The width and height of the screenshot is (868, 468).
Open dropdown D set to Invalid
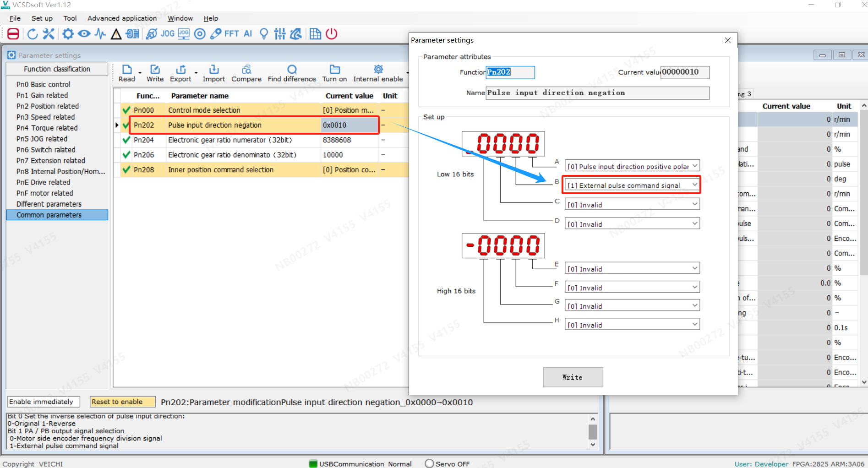click(x=632, y=223)
